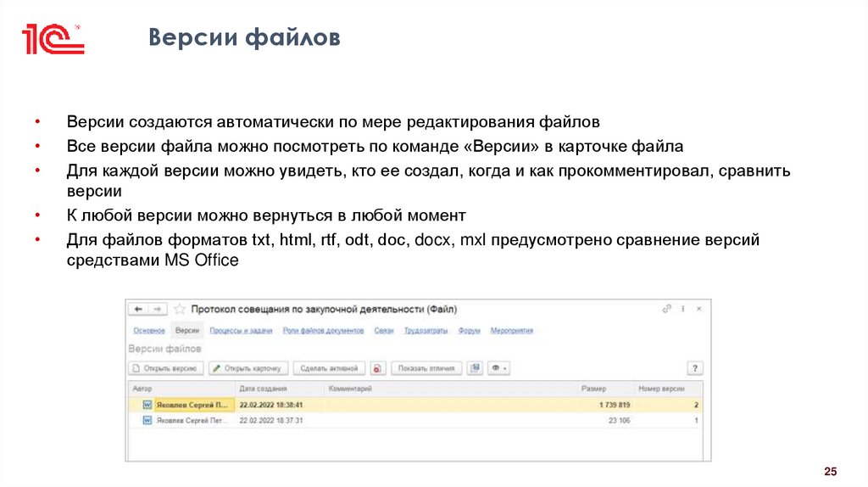Close the file card with the X
Screen dimensions: 868x487
[699, 309]
